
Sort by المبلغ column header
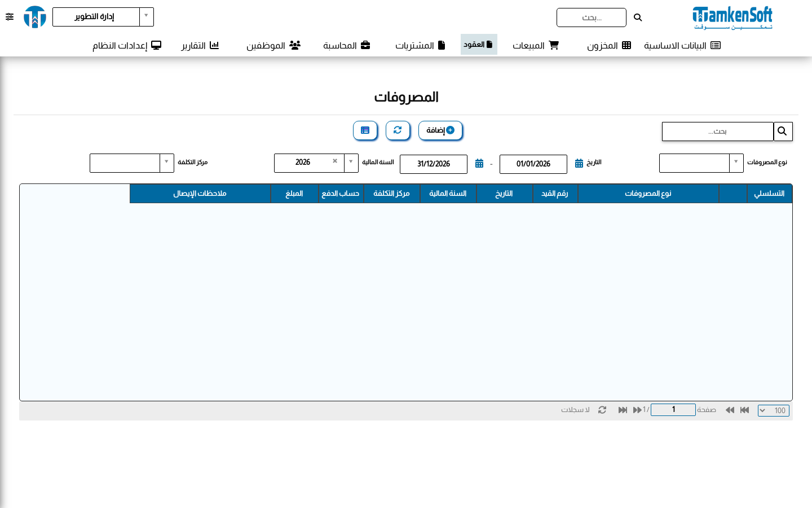pyautogui.click(x=294, y=194)
